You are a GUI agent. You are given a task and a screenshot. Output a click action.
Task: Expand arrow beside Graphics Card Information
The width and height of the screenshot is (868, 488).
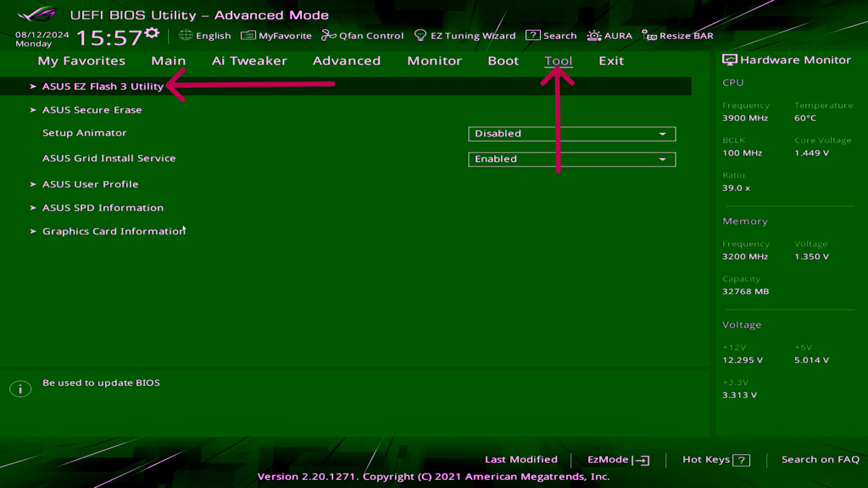coord(33,231)
